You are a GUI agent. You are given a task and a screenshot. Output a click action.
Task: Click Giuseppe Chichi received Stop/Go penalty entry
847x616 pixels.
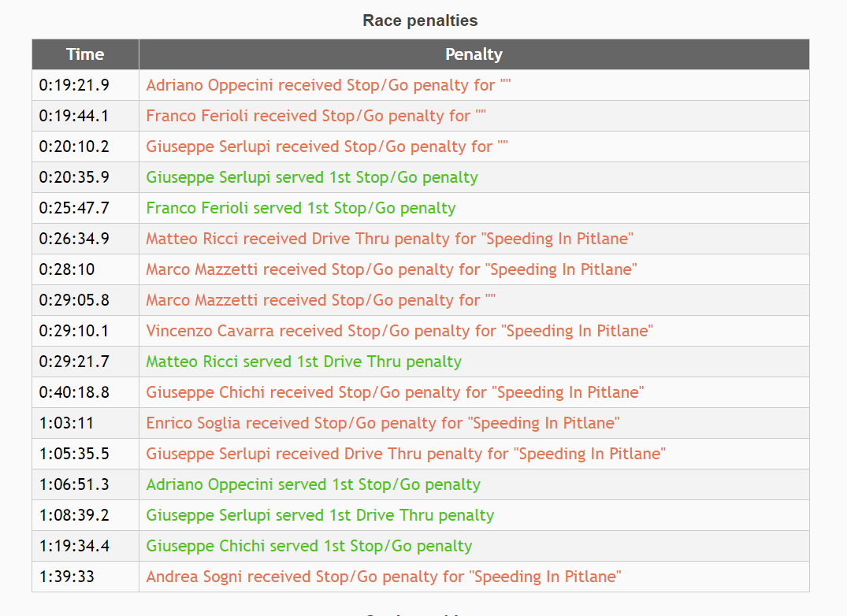(x=395, y=392)
